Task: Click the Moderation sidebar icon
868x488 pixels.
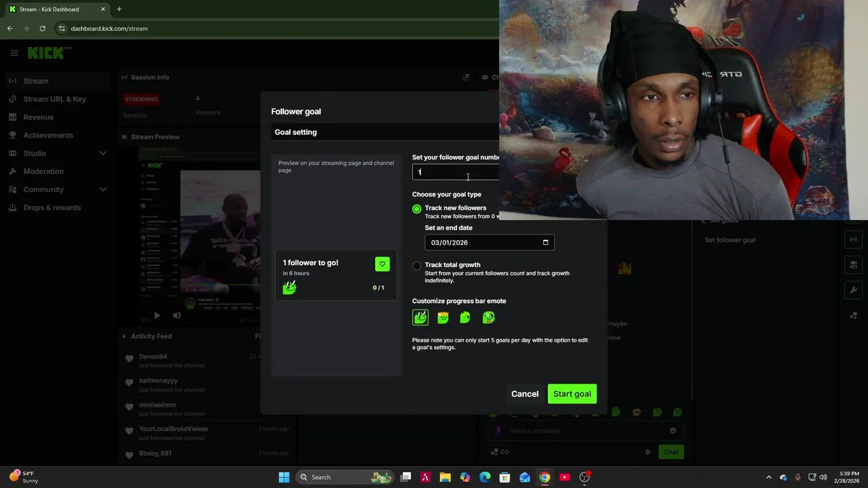Action: (x=13, y=171)
